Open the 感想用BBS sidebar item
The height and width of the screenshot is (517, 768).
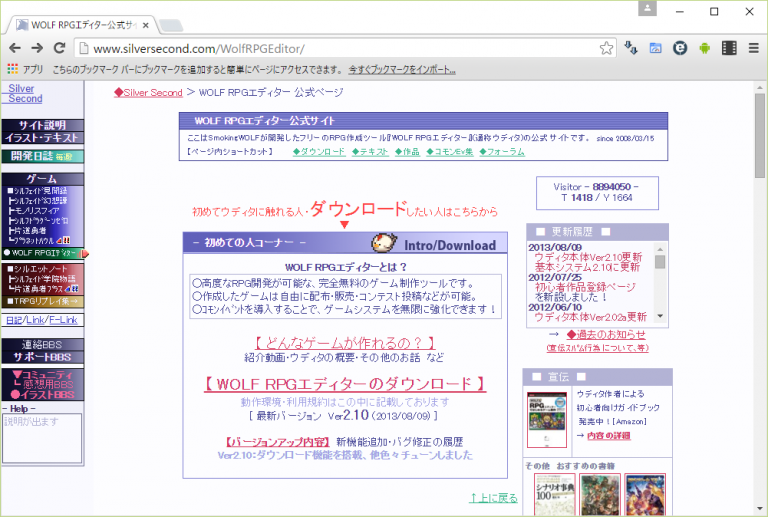pos(44,385)
